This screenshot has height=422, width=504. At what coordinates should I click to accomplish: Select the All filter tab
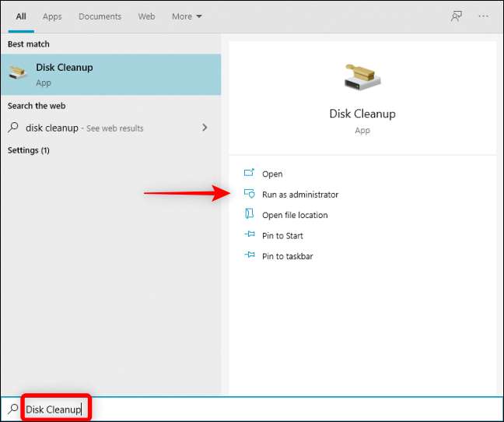(x=21, y=16)
